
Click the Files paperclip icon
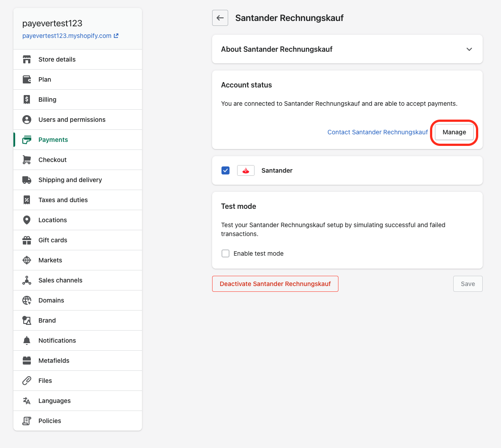[27, 381]
